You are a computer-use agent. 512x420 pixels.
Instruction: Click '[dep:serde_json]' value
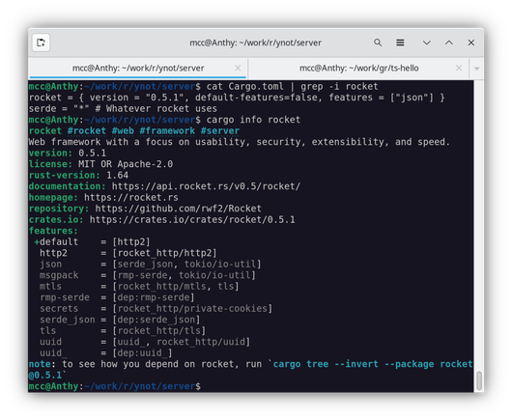(156, 320)
